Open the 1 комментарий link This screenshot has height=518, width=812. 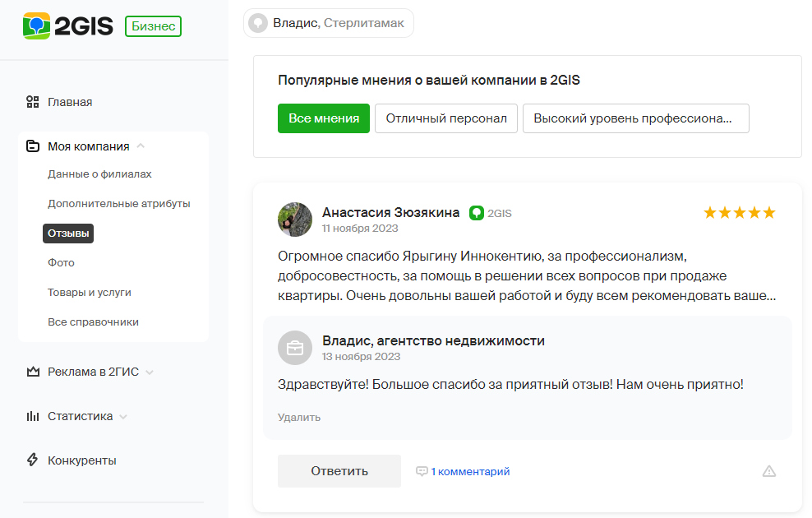coord(470,471)
